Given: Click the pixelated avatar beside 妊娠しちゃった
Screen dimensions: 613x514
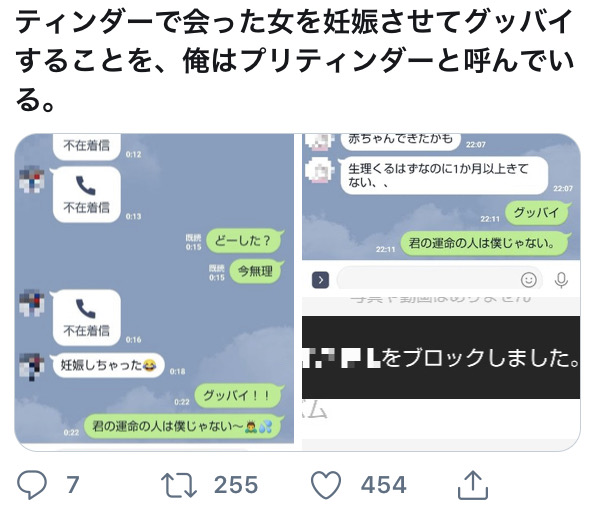Looking at the screenshot, I should (x=32, y=366).
